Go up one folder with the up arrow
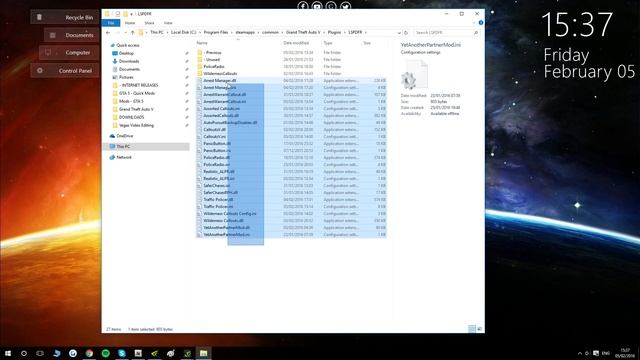 click(x=132, y=32)
